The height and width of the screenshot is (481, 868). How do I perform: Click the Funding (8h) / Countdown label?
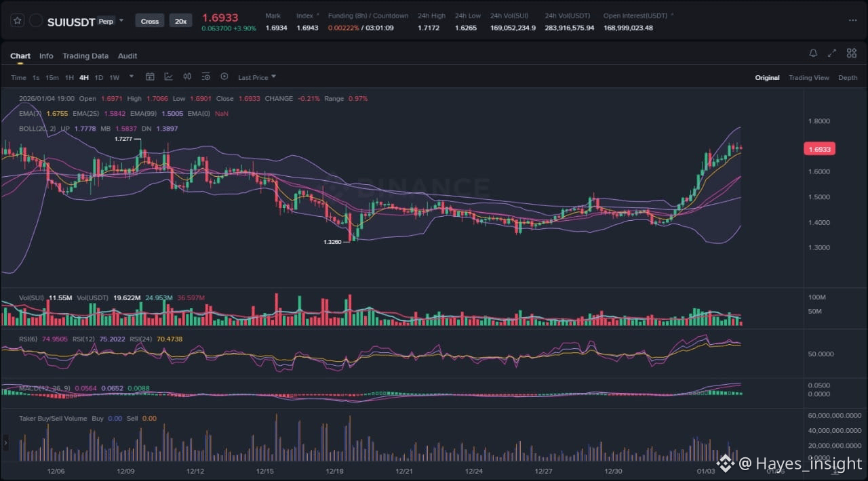tap(368, 16)
